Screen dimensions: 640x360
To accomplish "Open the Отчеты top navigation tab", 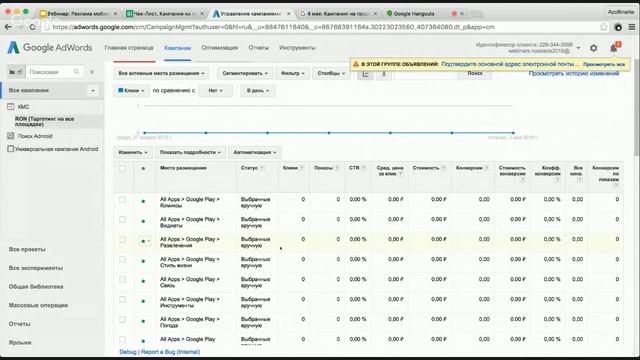I will 259,48.
